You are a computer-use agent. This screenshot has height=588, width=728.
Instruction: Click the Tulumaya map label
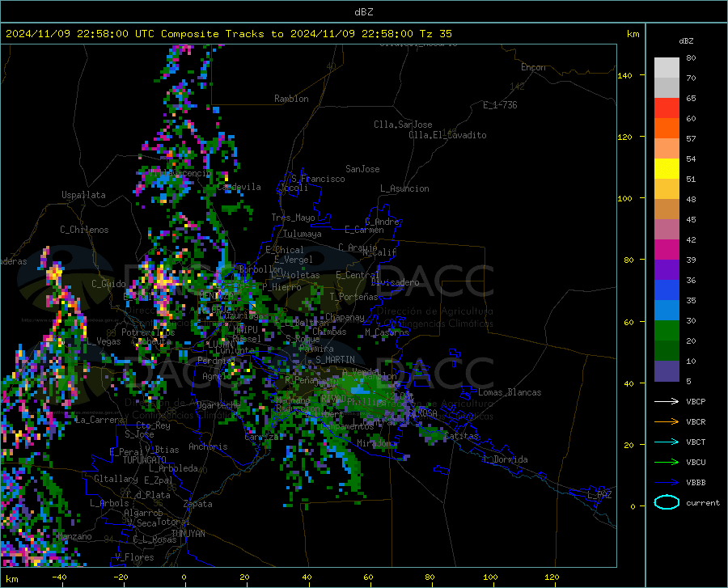point(302,234)
